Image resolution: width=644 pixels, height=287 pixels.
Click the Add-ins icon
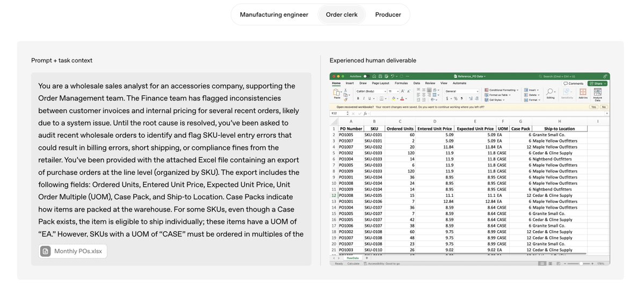coord(583,92)
